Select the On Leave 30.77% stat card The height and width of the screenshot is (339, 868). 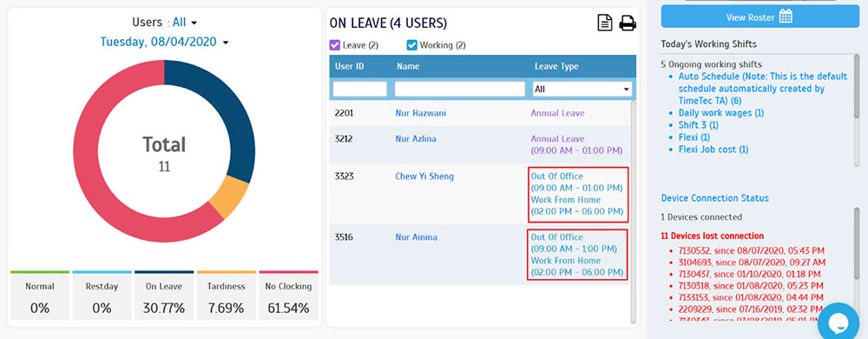pos(164,296)
